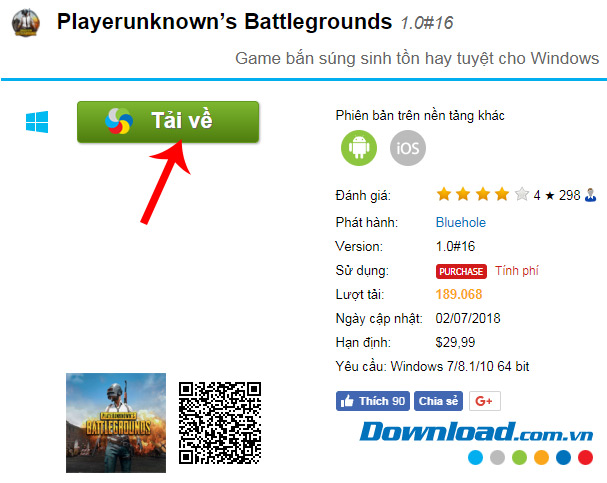The width and height of the screenshot is (607, 483).
Task: Click the PUBG game icon beside title
Action: 26,23
